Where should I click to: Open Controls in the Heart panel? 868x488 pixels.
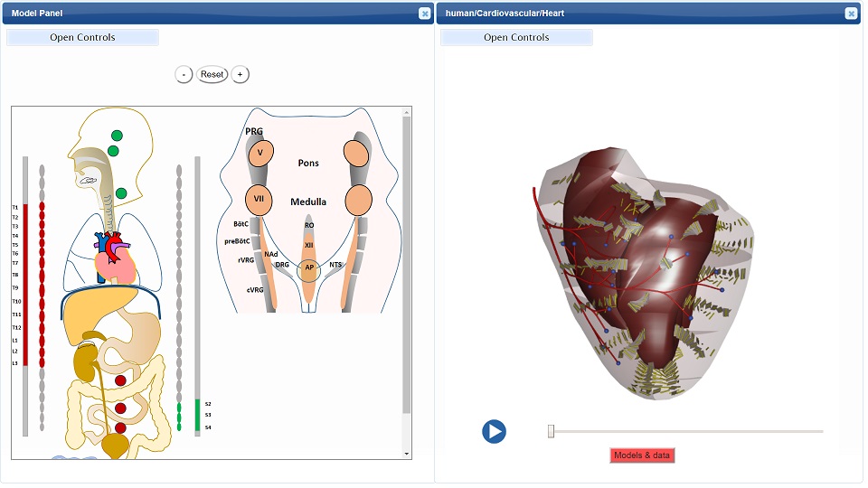(x=516, y=38)
